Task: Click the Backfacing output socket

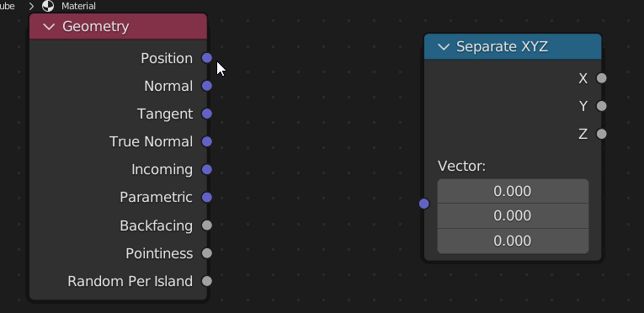Action: pos(207,225)
